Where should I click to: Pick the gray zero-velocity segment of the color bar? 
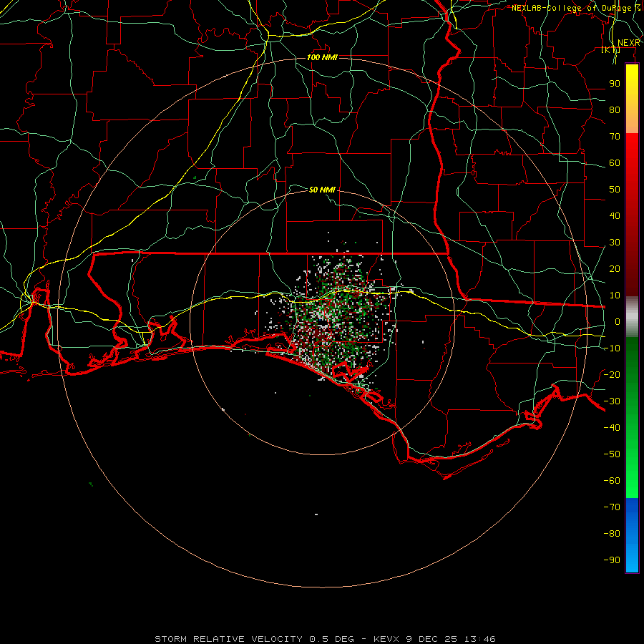click(x=632, y=317)
